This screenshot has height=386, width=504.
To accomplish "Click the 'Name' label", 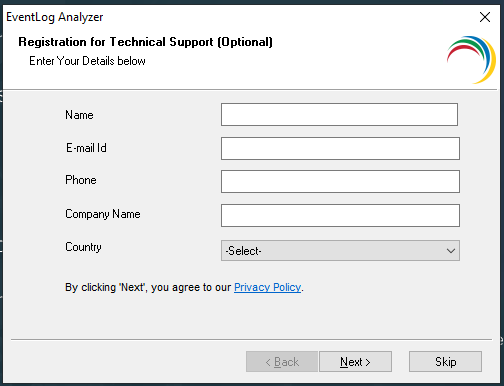I will point(79,115).
